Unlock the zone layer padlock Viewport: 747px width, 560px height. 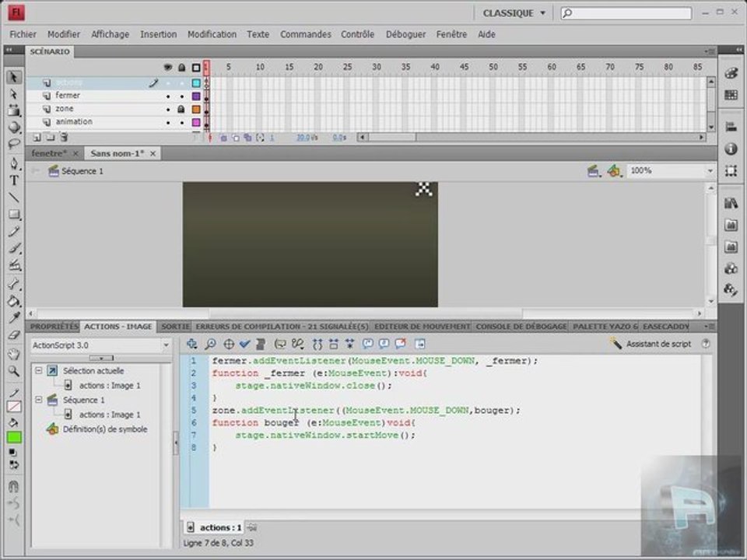(181, 109)
